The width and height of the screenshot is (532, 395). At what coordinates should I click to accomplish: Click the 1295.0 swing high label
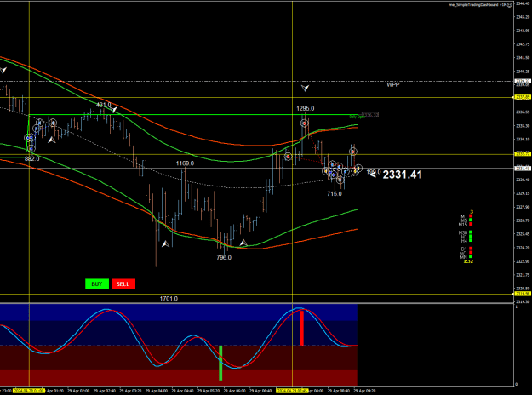[x=305, y=109]
